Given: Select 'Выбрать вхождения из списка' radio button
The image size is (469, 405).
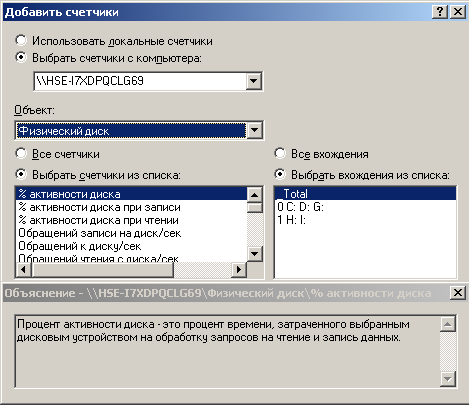Looking at the screenshot, I should (x=280, y=174).
